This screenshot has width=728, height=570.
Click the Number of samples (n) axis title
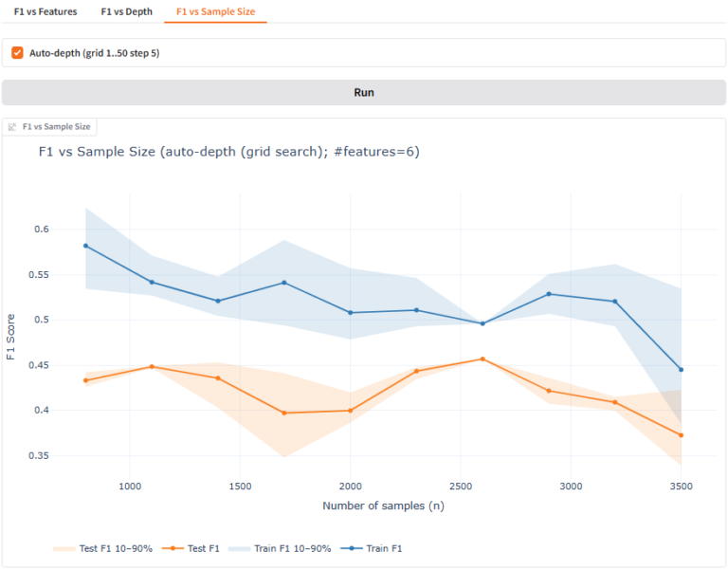tap(383, 506)
